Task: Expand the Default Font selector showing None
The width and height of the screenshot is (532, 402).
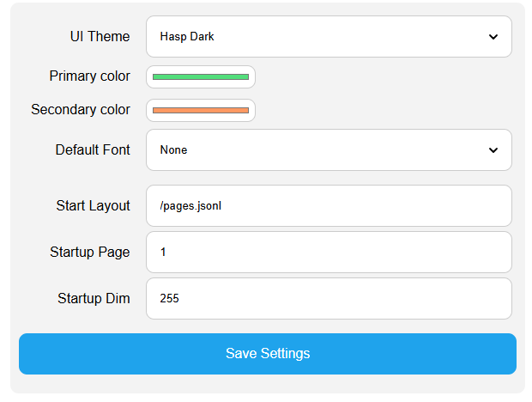Action: click(x=328, y=150)
